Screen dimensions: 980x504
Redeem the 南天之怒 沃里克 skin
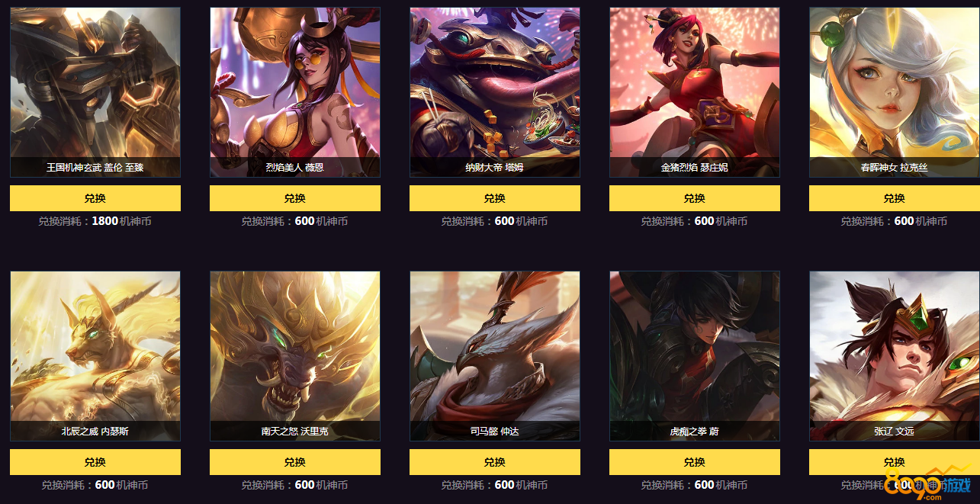coord(295,462)
